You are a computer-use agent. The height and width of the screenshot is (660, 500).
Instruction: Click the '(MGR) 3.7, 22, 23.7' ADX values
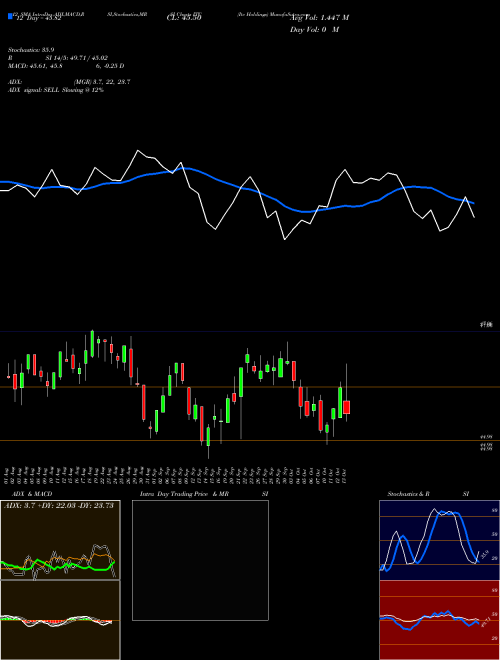(102, 82)
